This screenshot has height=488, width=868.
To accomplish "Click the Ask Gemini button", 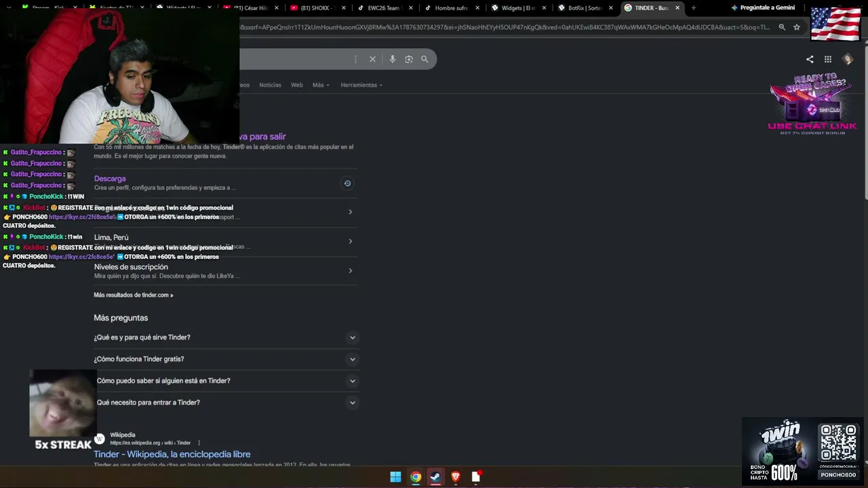I will 763,8.
